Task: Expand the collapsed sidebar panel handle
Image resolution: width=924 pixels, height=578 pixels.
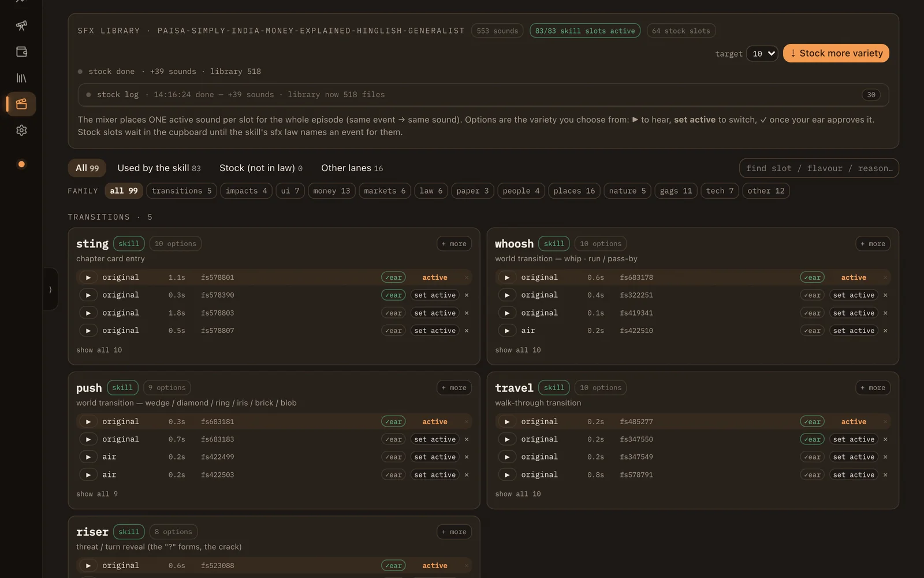Action: tap(50, 289)
